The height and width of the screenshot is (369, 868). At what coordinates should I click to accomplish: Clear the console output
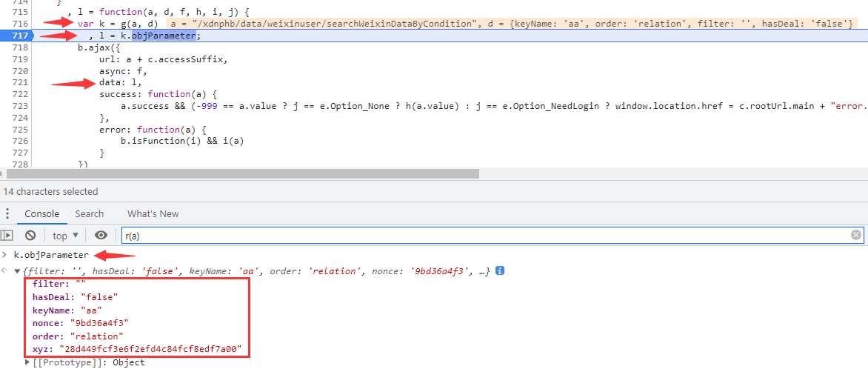pos(30,236)
